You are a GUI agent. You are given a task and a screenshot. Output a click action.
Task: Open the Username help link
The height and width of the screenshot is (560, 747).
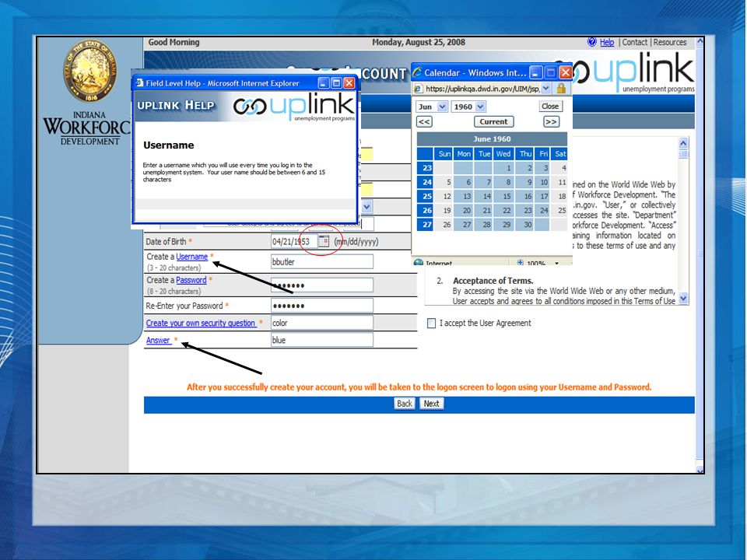click(191, 257)
